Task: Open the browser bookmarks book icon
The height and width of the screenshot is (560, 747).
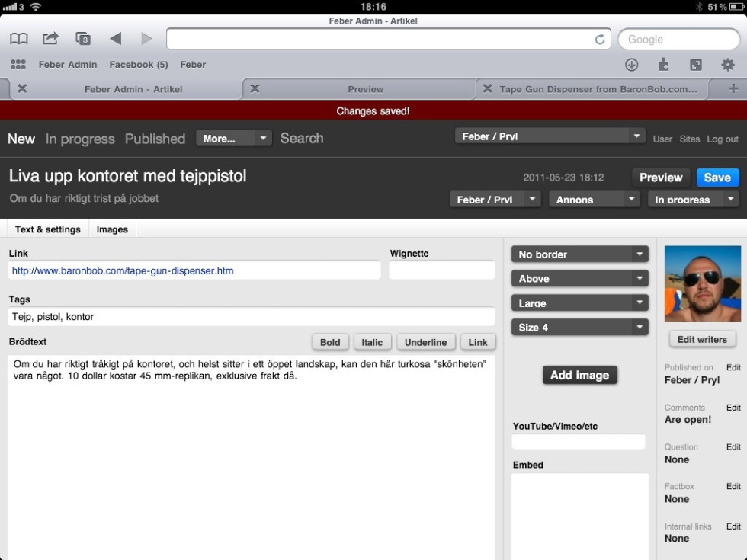Action: [18, 39]
